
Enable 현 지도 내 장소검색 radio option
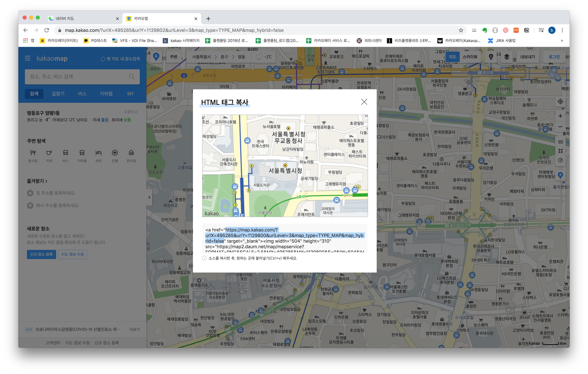103,59
